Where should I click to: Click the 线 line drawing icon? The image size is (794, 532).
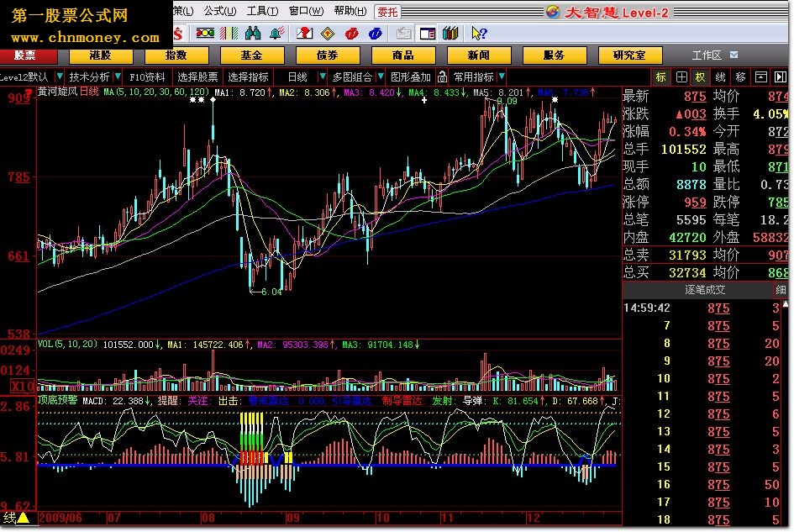[721, 77]
